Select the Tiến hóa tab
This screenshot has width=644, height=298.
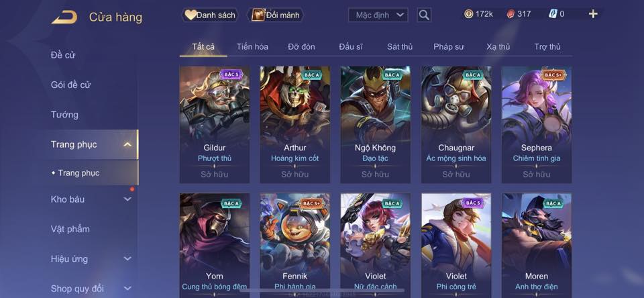[252, 47]
